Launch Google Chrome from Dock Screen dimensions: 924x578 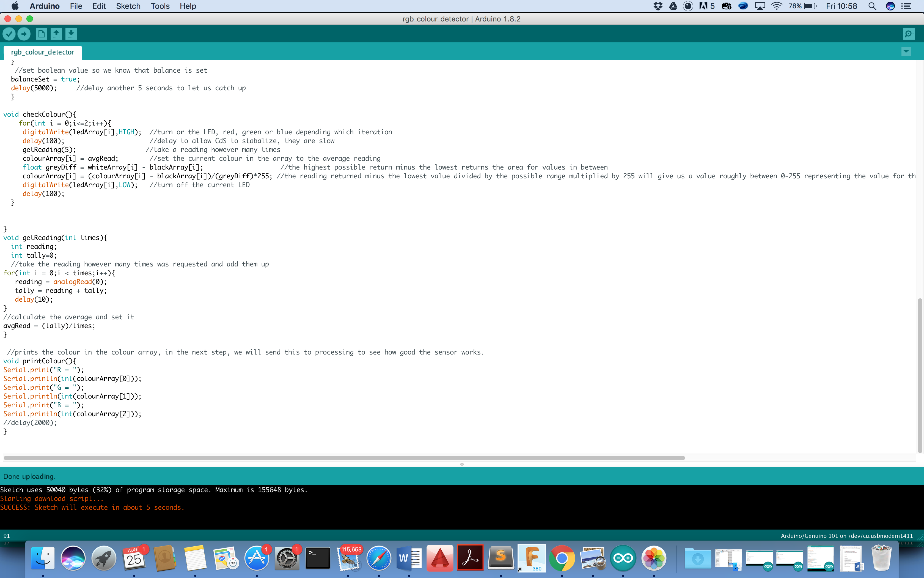tap(562, 558)
